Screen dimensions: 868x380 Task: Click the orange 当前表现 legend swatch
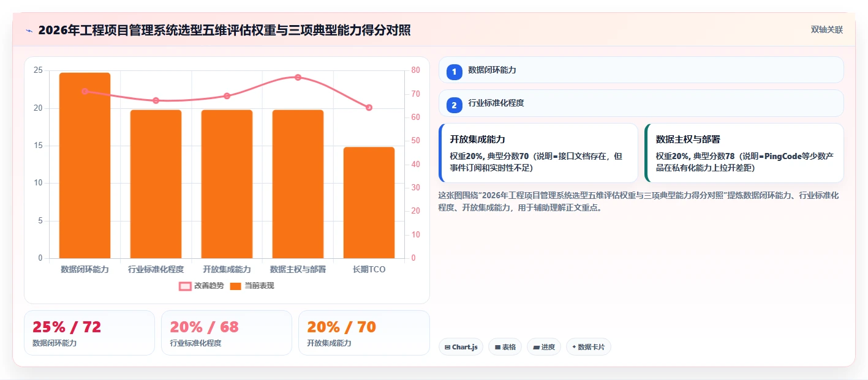click(x=236, y=286)
